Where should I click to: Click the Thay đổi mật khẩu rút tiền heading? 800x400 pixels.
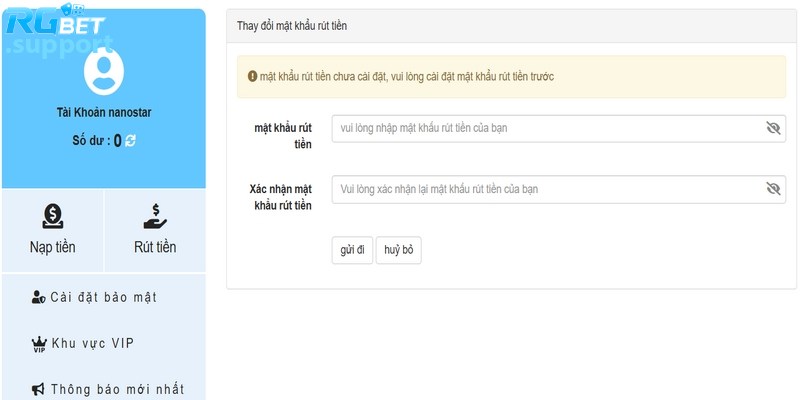292,26
